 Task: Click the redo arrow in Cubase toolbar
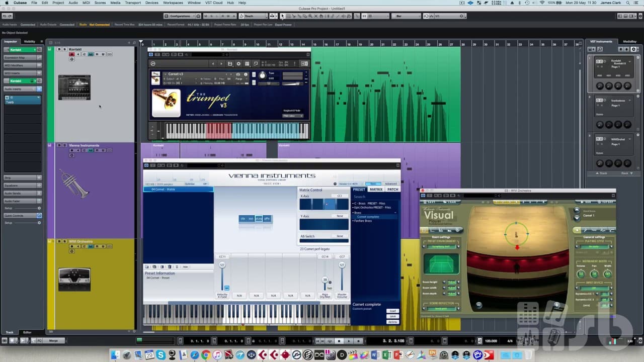pyautogui.click(x=10, y=16)
